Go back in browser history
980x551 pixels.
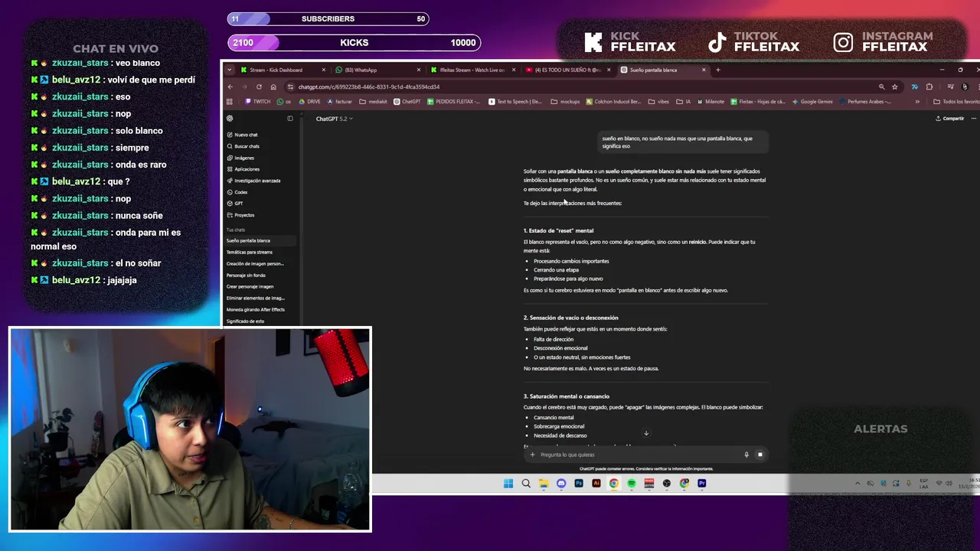230,86
